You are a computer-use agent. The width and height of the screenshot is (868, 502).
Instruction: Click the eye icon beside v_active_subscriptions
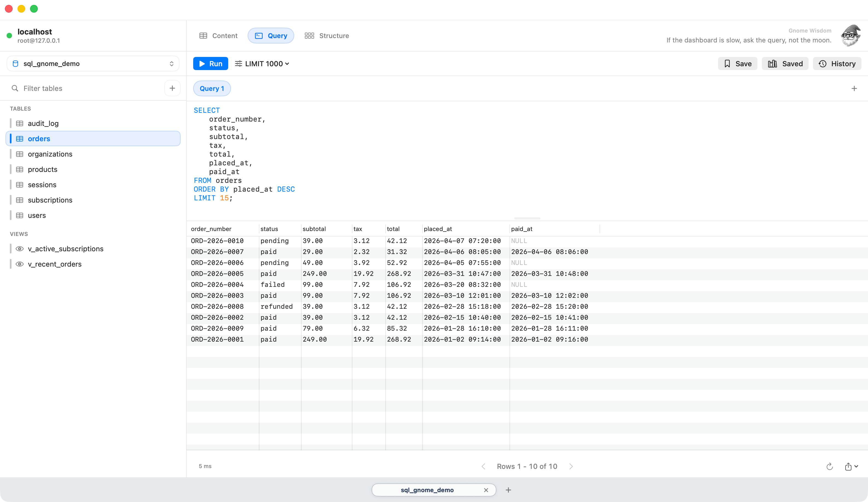(20, 249)
